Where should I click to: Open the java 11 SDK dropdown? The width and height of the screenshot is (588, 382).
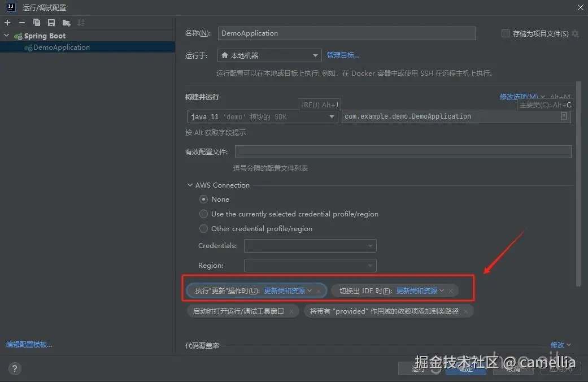point(262,117)
